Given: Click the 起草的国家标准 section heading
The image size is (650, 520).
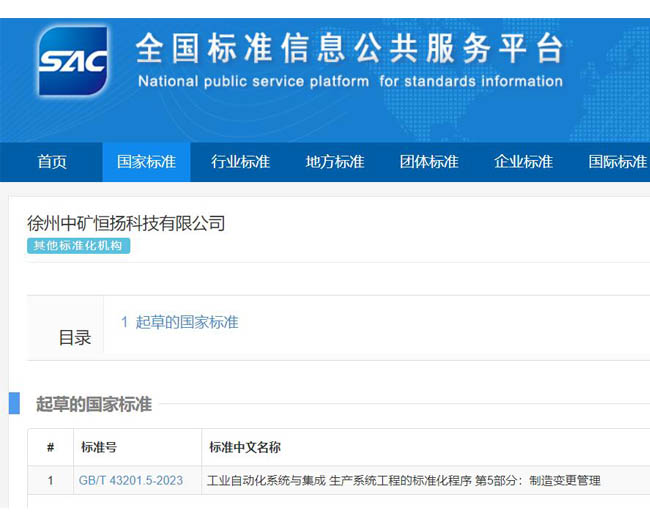Looking at the screenshot, I should (x=94, y=404).
